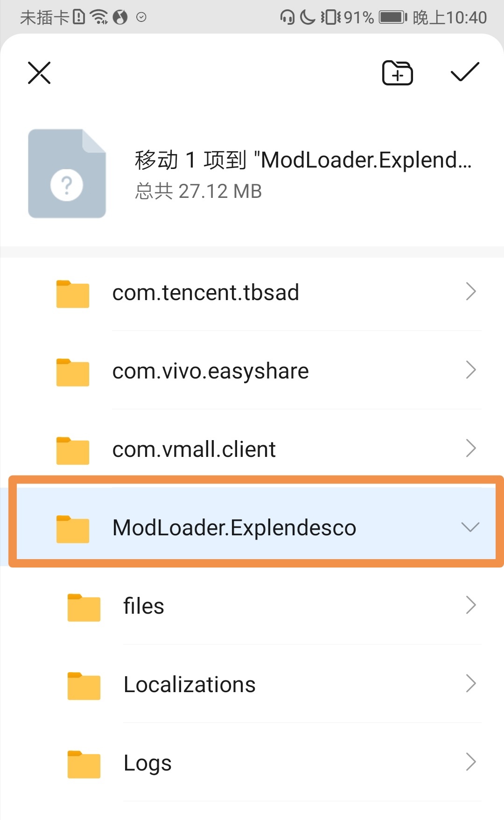
Task: Open the com.tencent.tbsad folder
Action: coord(205,293)
